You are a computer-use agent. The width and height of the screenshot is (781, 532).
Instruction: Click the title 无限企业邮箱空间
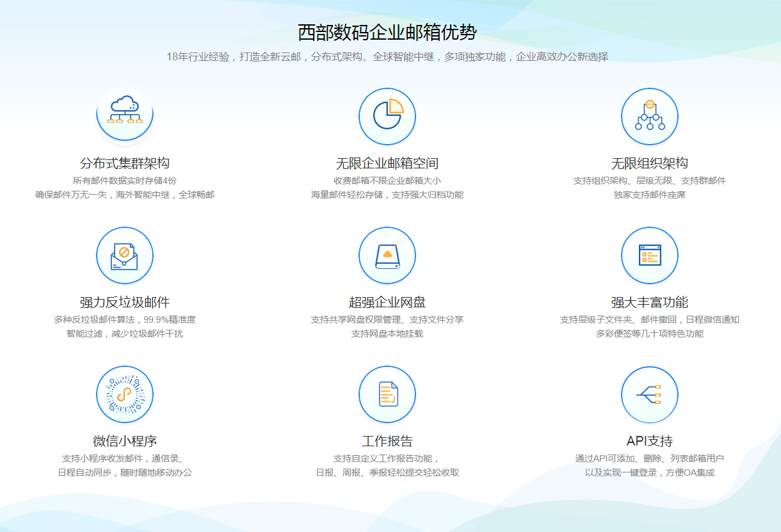[x=387, y=163]
